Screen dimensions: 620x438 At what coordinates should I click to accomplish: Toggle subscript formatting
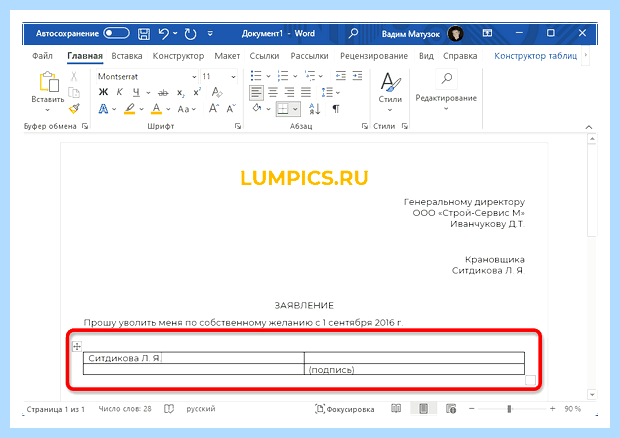(180, 93)
